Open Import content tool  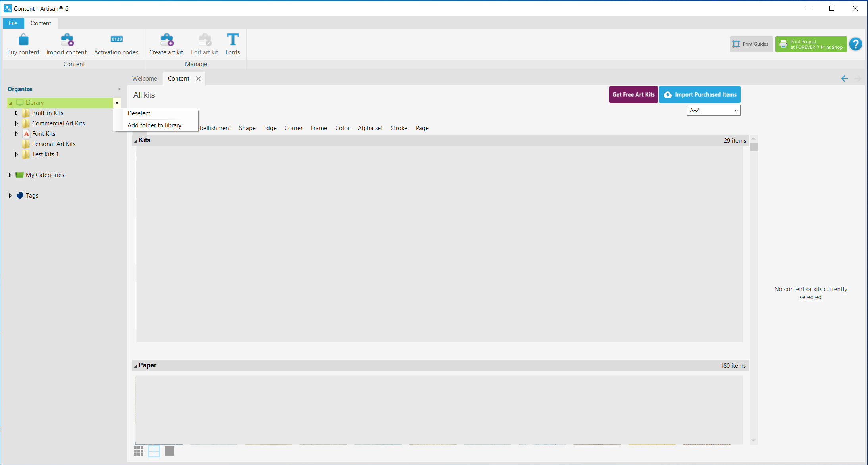[x=66, y=44]
